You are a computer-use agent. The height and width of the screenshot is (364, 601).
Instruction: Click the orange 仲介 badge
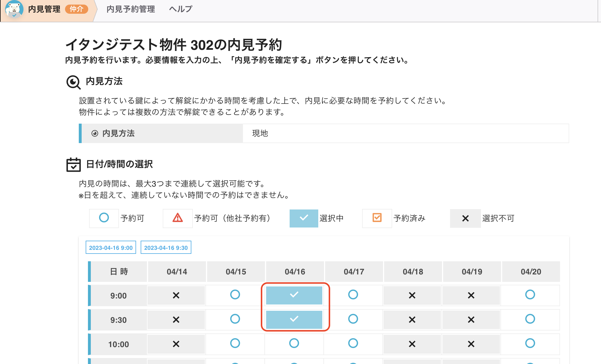[x=77, y=9]
